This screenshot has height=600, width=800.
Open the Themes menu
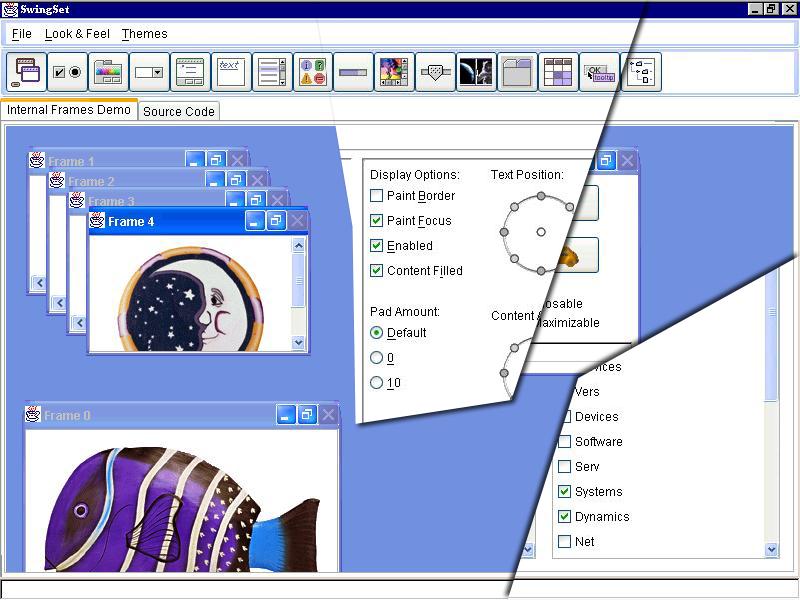point(144,34)
